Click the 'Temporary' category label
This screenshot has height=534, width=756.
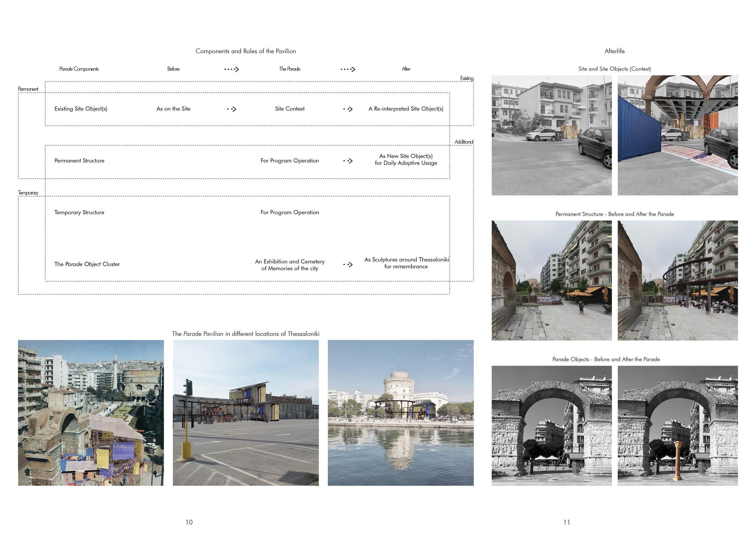tap(28, 193)
